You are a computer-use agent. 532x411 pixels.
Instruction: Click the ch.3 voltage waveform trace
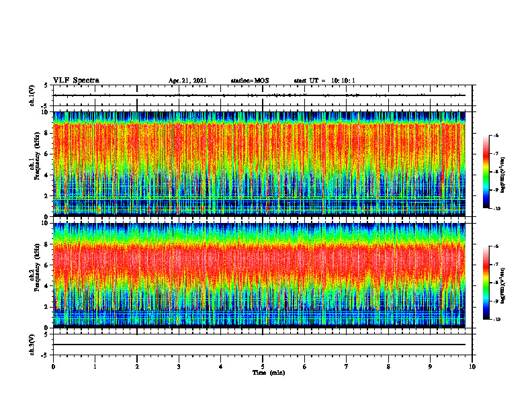click(259, 345)
